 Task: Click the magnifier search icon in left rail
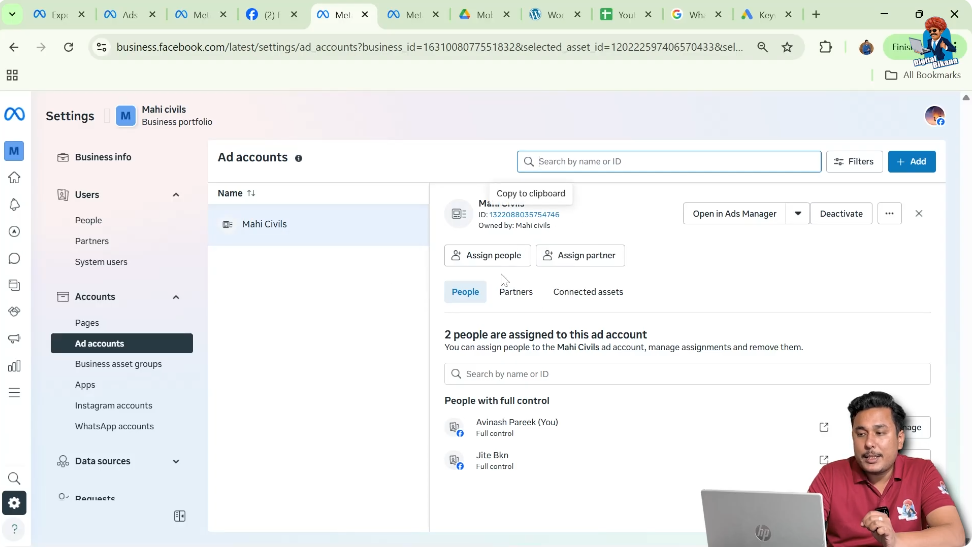(x=14, y=478)
